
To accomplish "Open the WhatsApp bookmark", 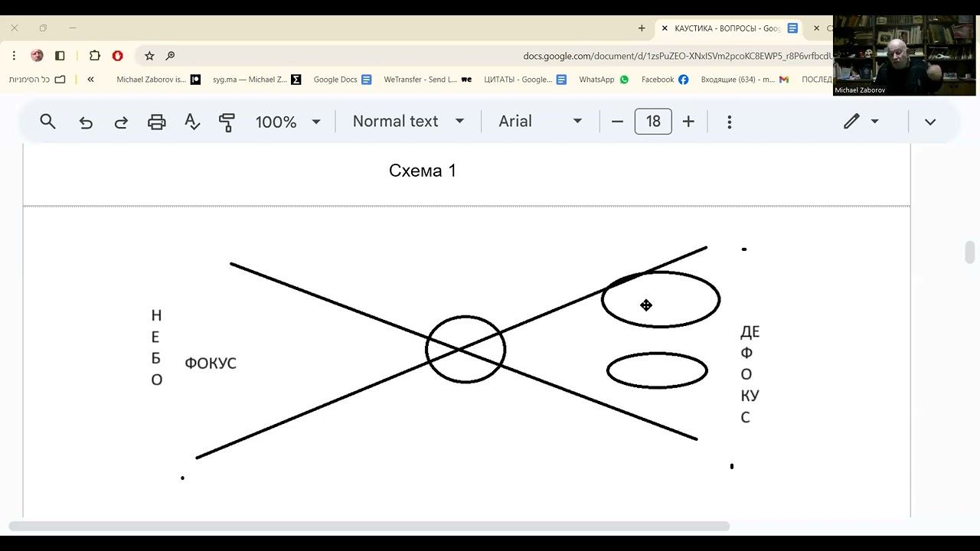I will [603, 80].
